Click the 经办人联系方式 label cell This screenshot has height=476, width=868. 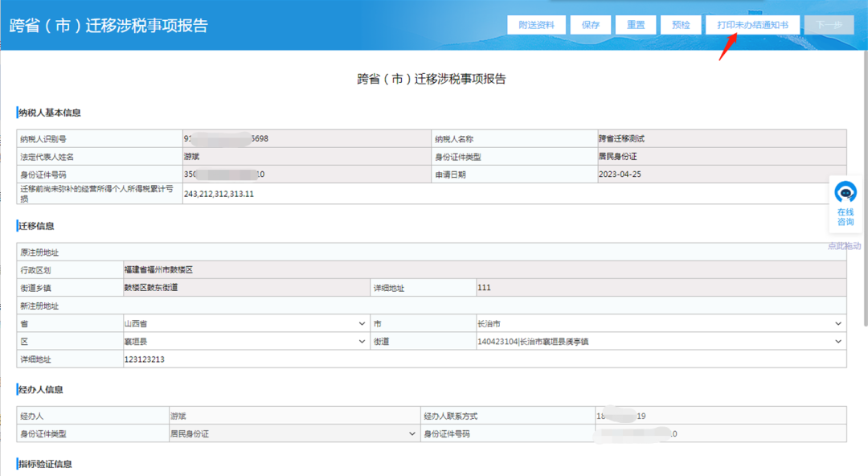point(508,416)
